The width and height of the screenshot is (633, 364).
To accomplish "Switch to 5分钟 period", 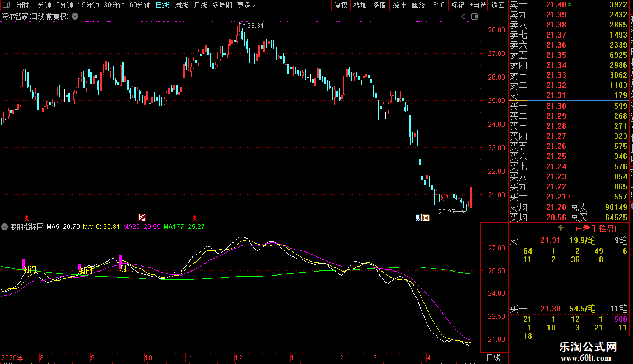I will pos(64,5).
